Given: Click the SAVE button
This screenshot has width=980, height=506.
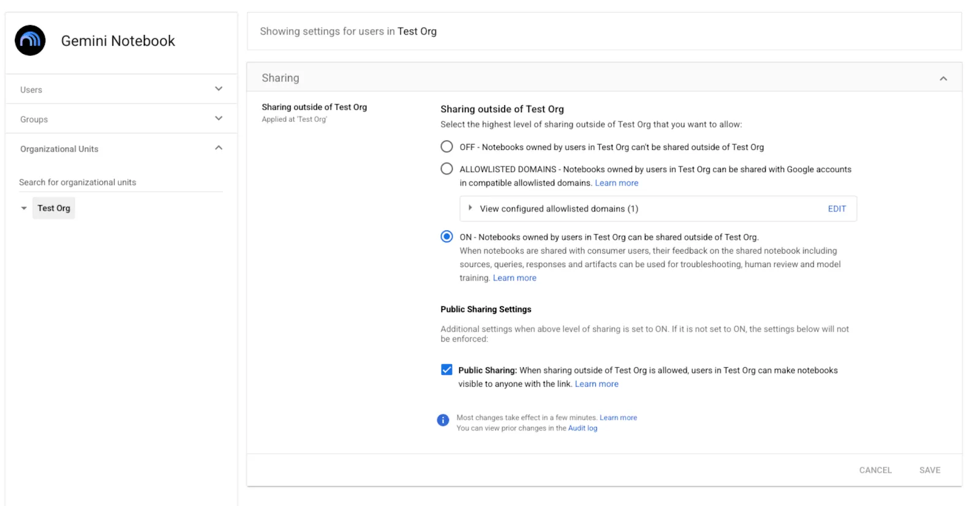Looking at the screenshot, I should [x=930, y=470].
